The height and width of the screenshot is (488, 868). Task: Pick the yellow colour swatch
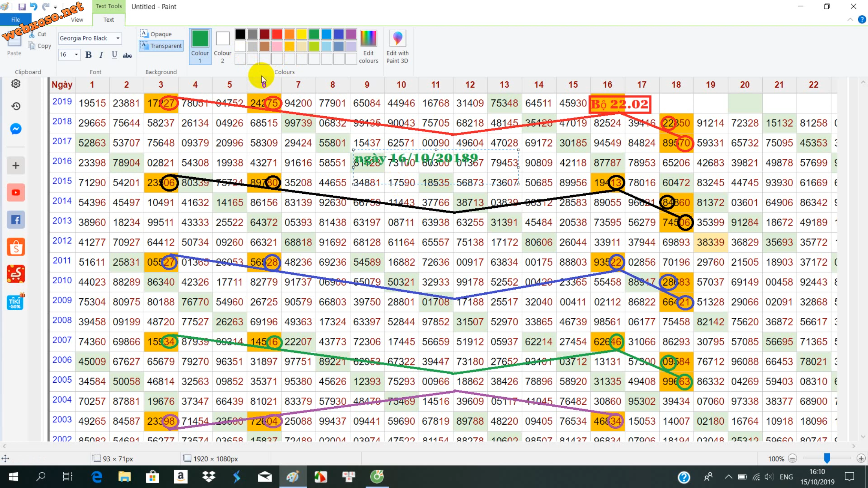coord(302,34)
